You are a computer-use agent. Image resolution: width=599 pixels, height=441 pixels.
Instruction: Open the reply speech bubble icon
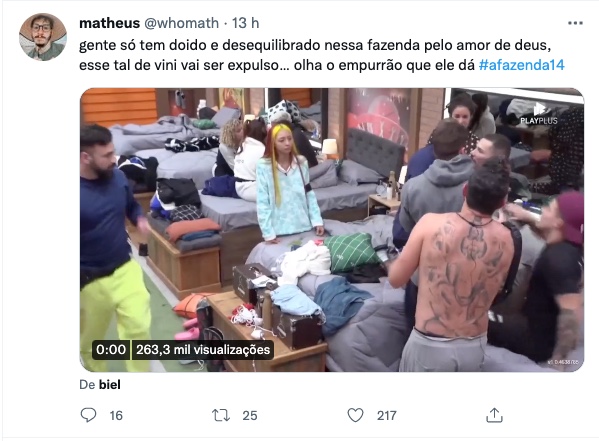pos(88,415)
